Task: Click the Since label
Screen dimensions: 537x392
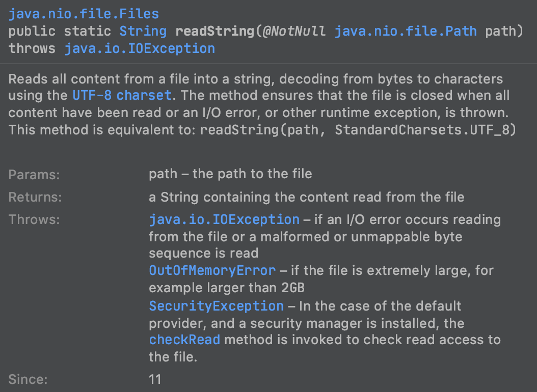Action: pyautogui.click(x=28, y=379)
